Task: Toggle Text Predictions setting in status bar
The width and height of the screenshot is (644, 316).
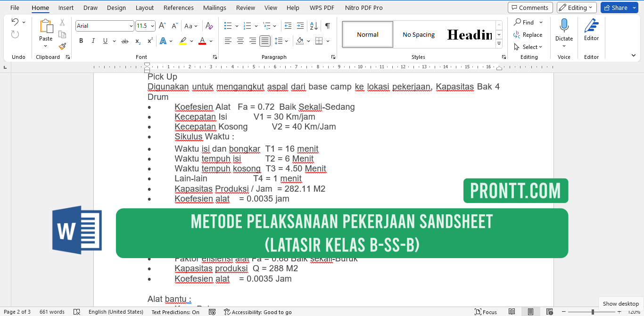Action: click(175, 312)
